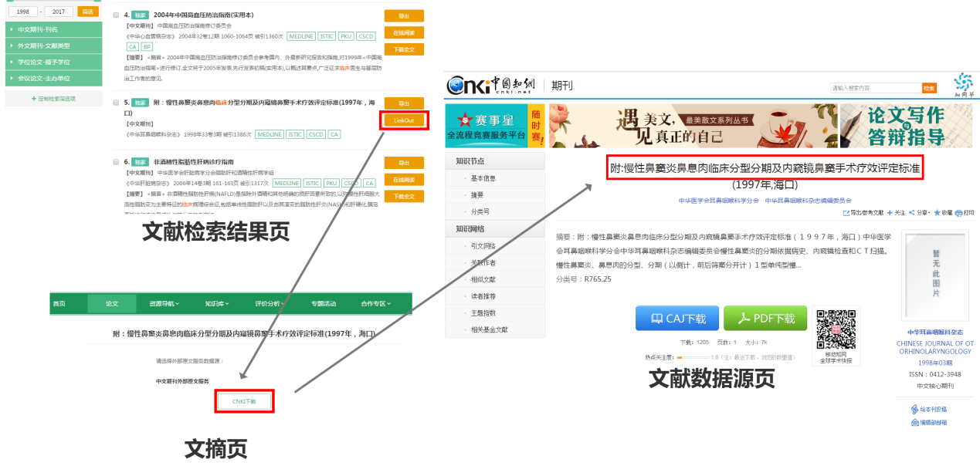Click the plus icon for 定制检索筛选项
The image size is (980, 466).
[x=33, y=99]
